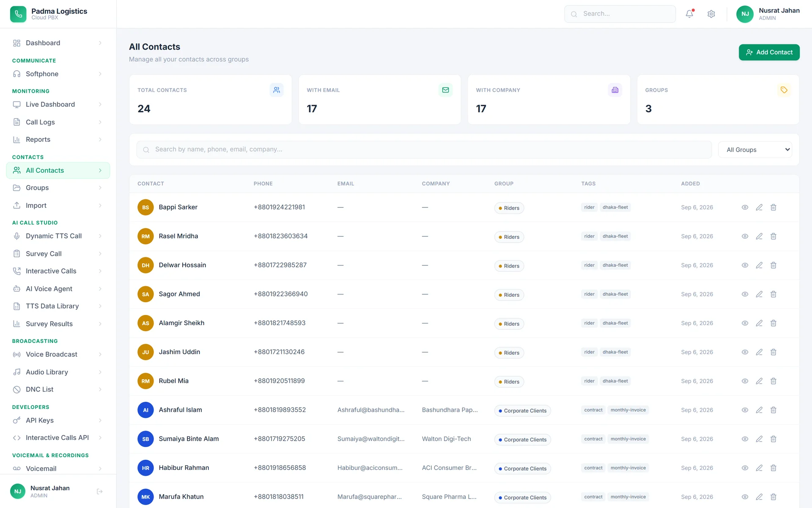The width and height of the screenshot is (812, 508).
Task: Click dhaka-fleet tag for Rasel Mridha
Action: pos(615,236)
